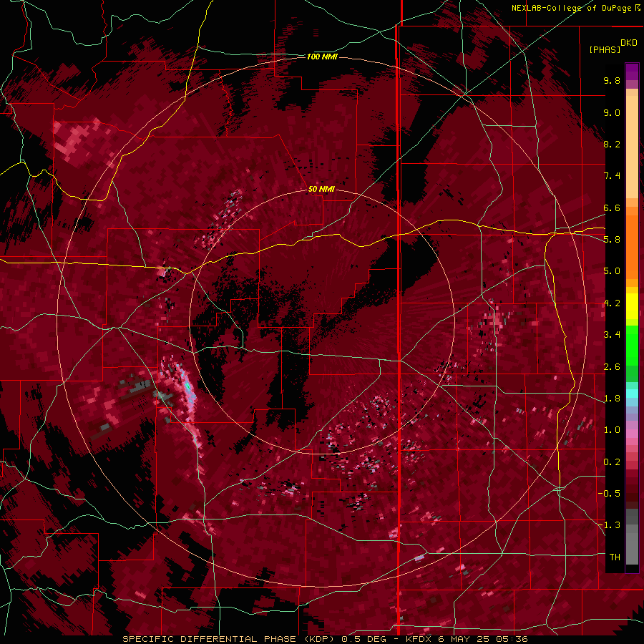Click the -1.3 value on the color scale

point(609,525)
